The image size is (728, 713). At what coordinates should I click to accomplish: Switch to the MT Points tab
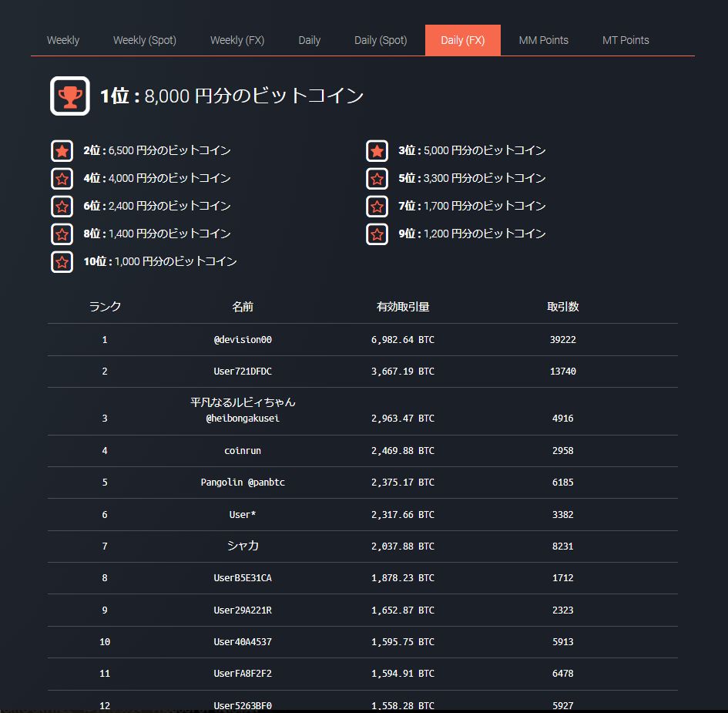tap(626, 40)
